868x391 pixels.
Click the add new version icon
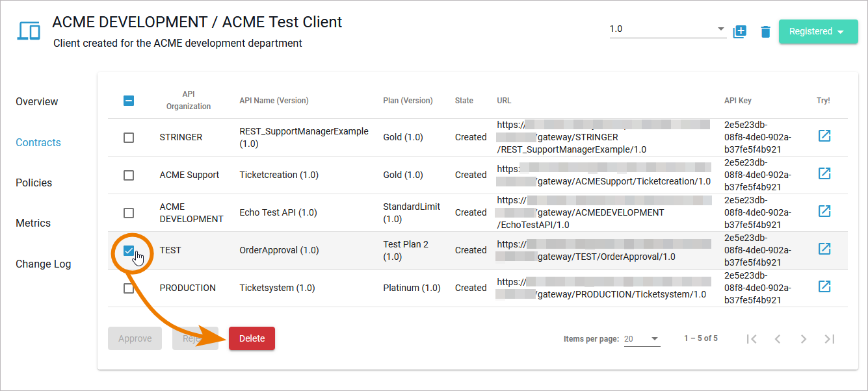click(739, 32)
